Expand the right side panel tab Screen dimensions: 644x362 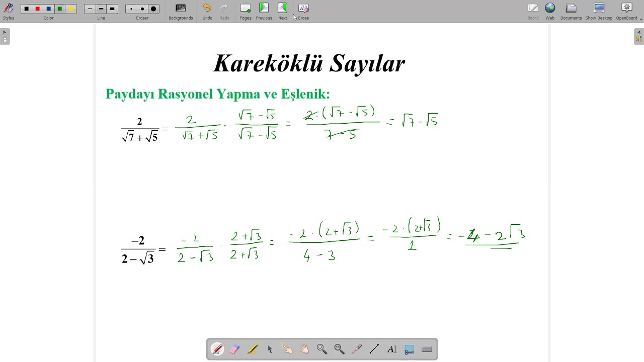[x=639, y=36]
